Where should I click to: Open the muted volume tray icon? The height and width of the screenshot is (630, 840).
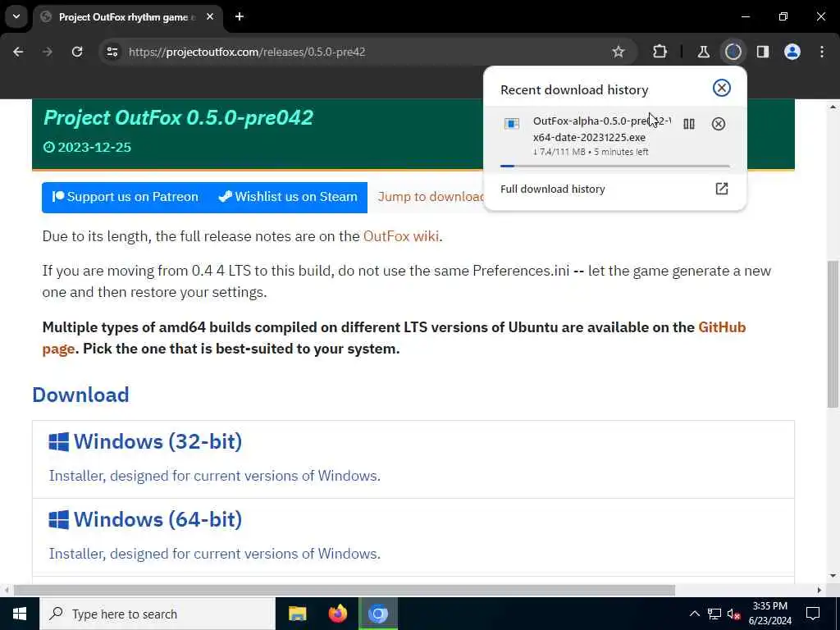(734, 614)
